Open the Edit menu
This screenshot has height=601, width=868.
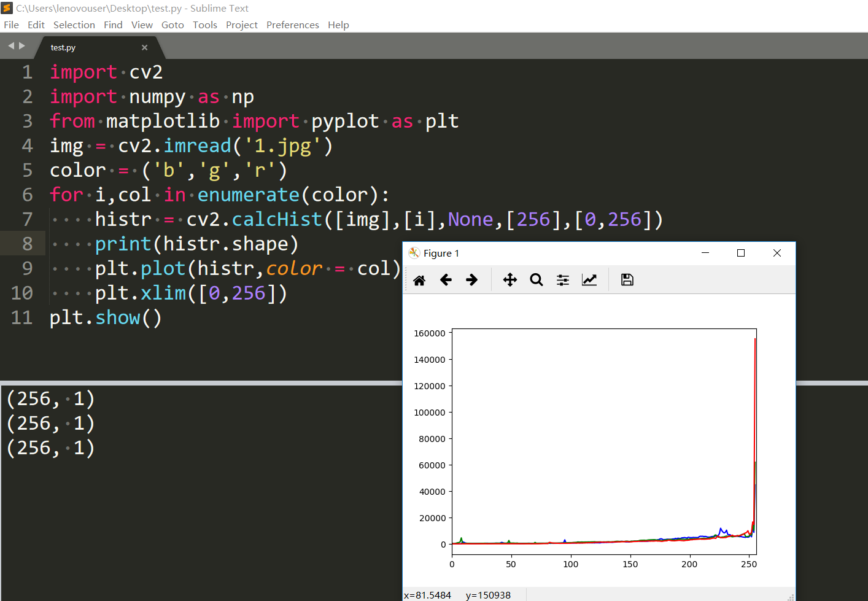coord(36,25)
